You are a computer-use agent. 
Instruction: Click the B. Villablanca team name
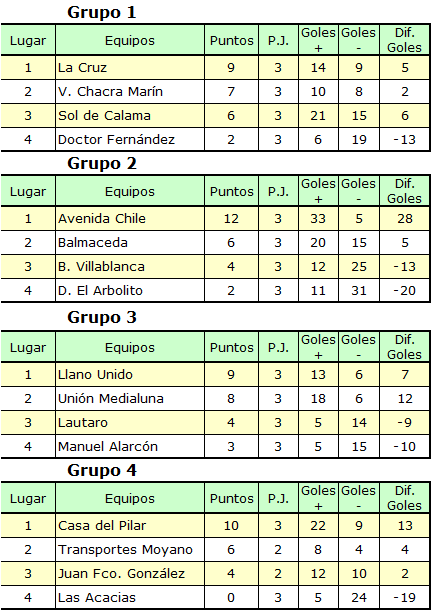pyautogui.click(x=101, y=266)
